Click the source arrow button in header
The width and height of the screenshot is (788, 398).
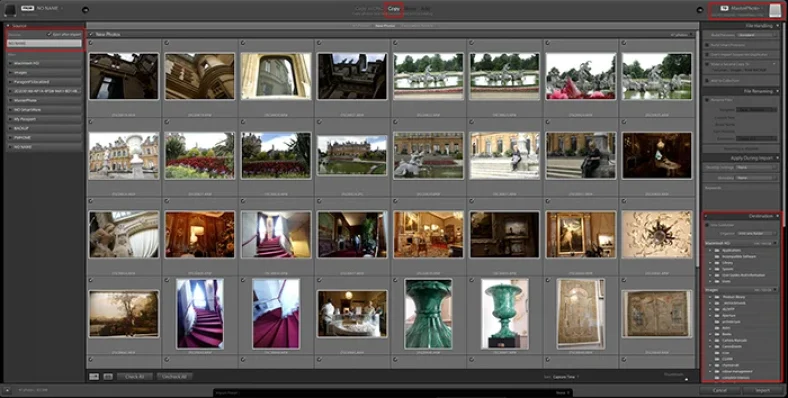click(85, 10)
